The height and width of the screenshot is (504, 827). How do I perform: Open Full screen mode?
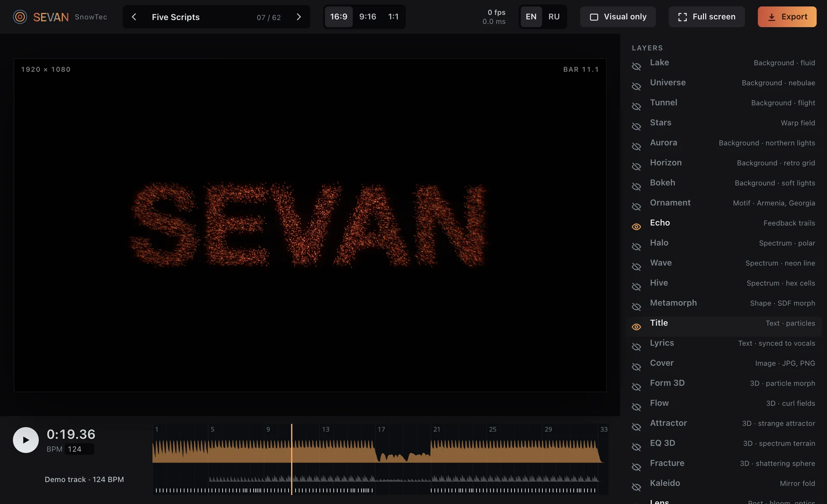706,17
